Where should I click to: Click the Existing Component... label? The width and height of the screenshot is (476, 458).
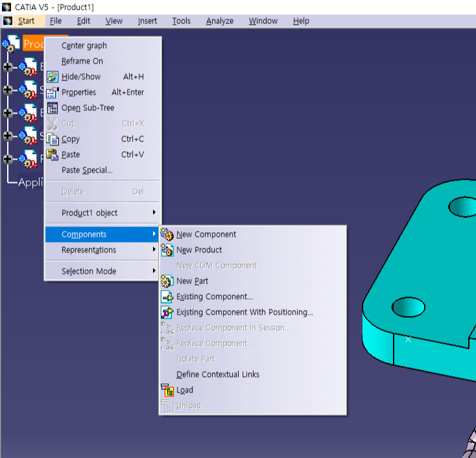pyautogui.click(x=215, y=296)
